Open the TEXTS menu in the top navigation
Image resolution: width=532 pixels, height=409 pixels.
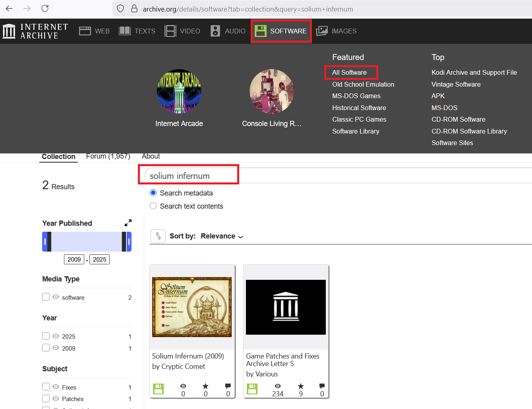(x=137, y=31)
